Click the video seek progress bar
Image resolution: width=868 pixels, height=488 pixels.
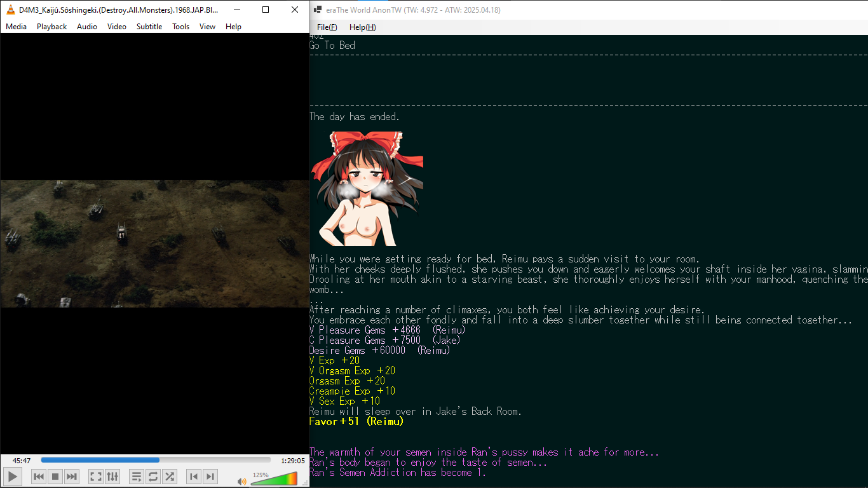coord(156,460)
